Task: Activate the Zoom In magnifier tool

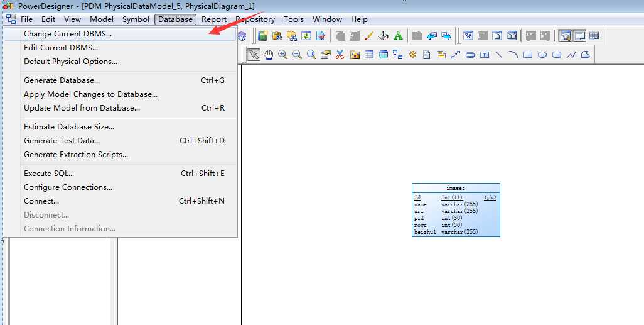Action: [x=282, y=54]
